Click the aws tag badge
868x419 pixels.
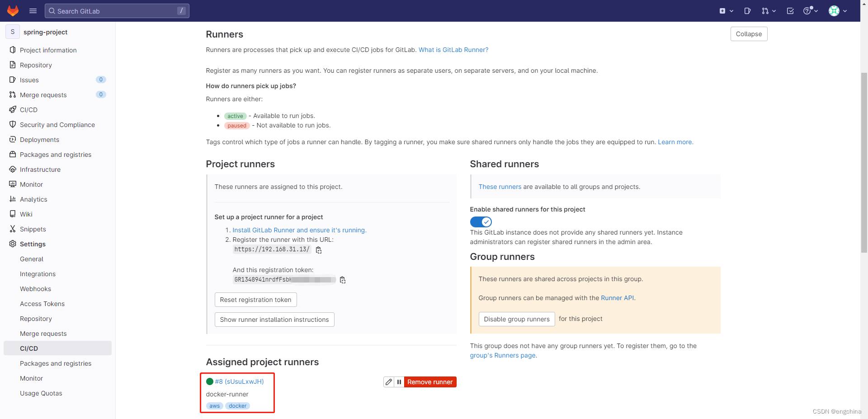click(214, 406)
